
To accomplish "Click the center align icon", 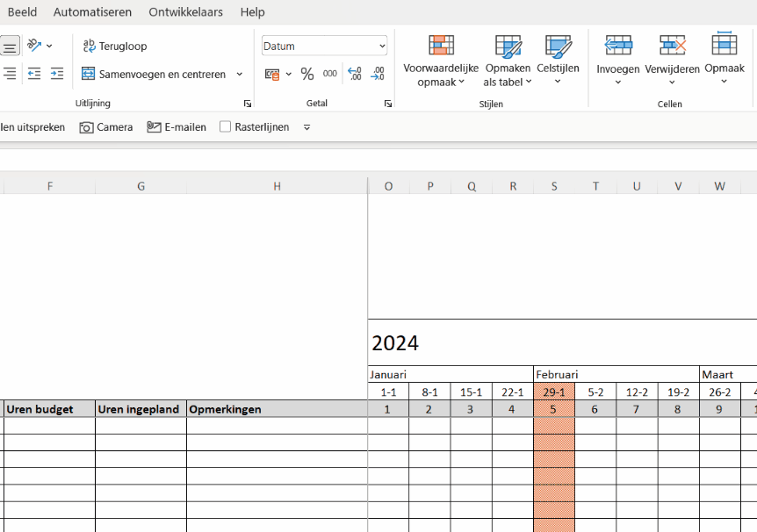I will pyautogui.click(x=10, y=47).
